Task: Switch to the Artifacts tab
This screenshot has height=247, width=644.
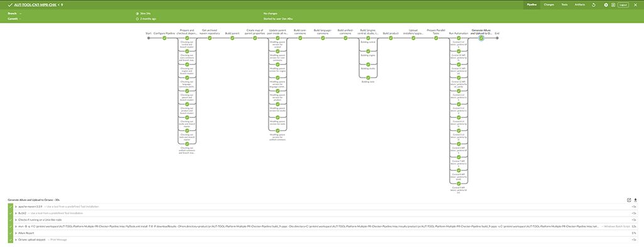Action: (580, 5)
